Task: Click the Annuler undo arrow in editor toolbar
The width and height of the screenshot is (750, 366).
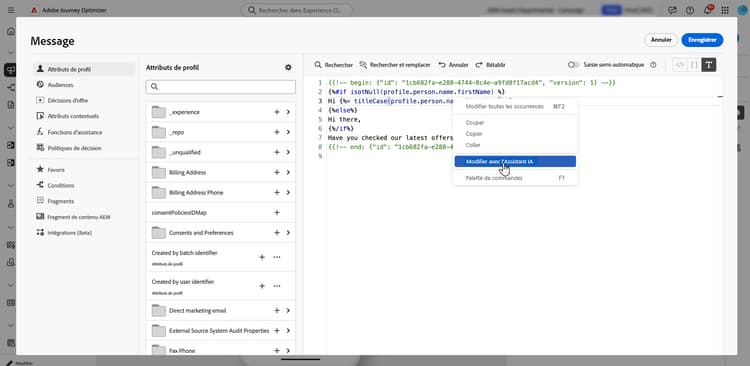Action: [442, 65]
